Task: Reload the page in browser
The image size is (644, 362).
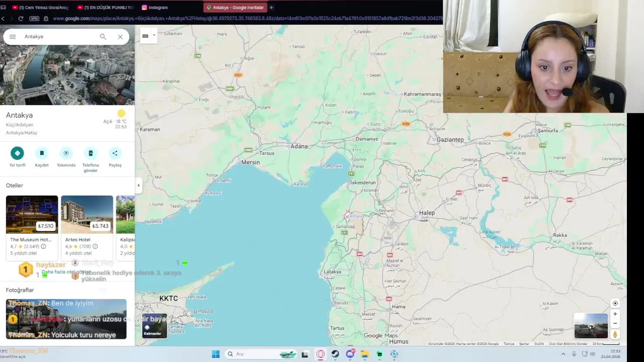Action: coord(21,19)
